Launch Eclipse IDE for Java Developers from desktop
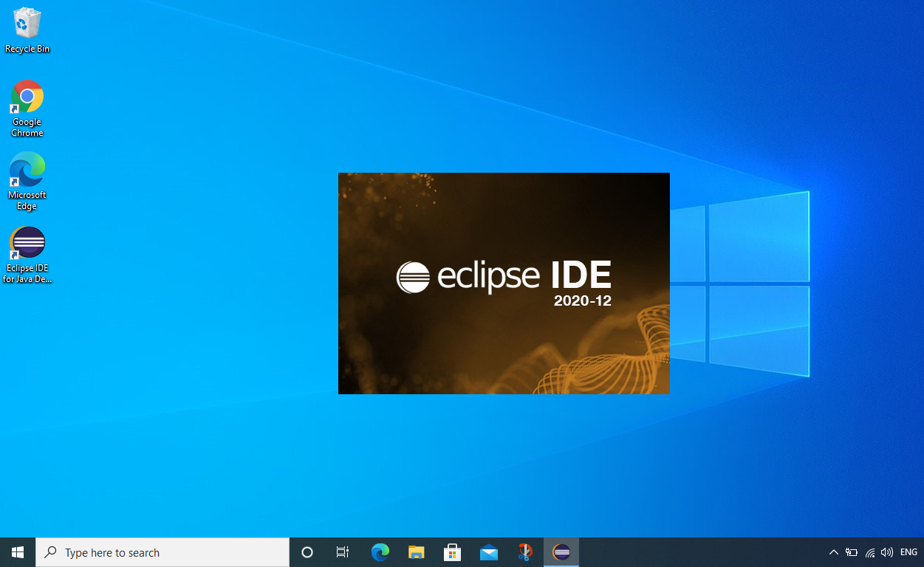Viewport: 924px width, 567px height. (x=27, y=242)
